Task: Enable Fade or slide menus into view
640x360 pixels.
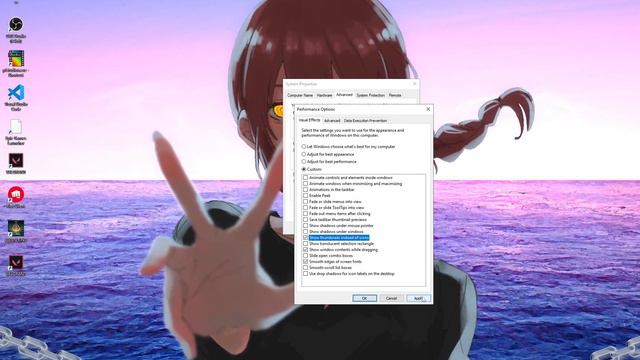Action: pyautogui.click(x=306, y=202)
